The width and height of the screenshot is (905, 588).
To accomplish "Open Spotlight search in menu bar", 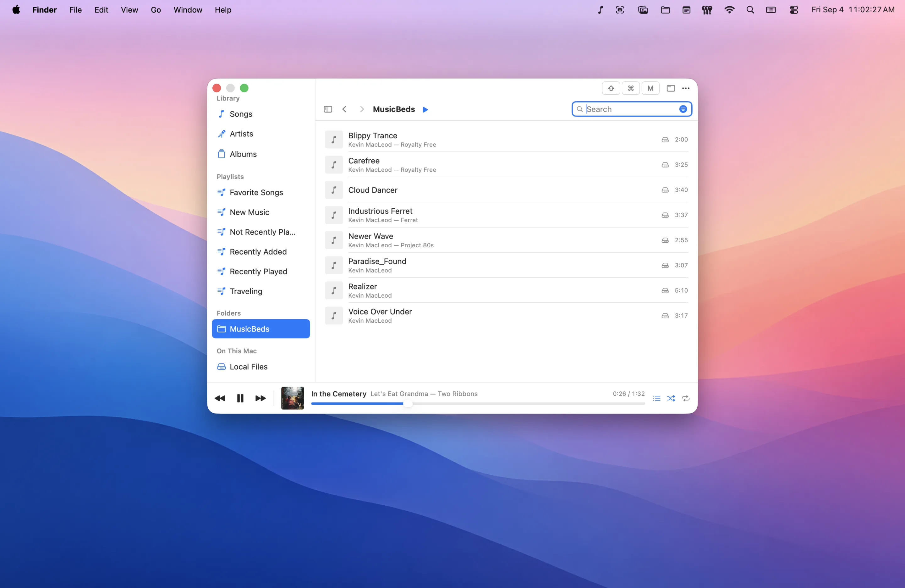I will tap(750, 10).
